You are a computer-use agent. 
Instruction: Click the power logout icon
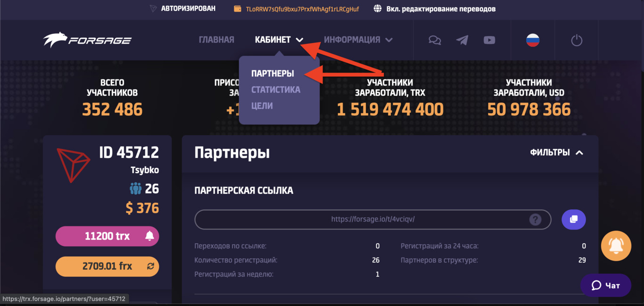tap(577, 40)
